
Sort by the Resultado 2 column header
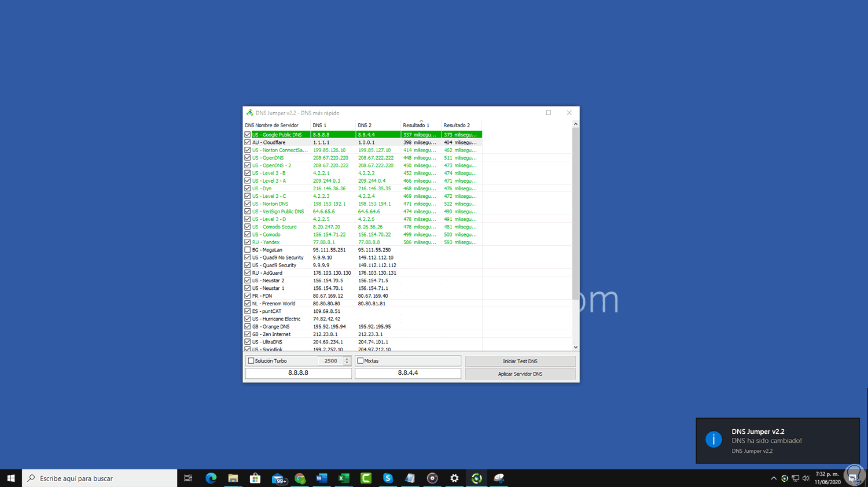pos(461,125)
